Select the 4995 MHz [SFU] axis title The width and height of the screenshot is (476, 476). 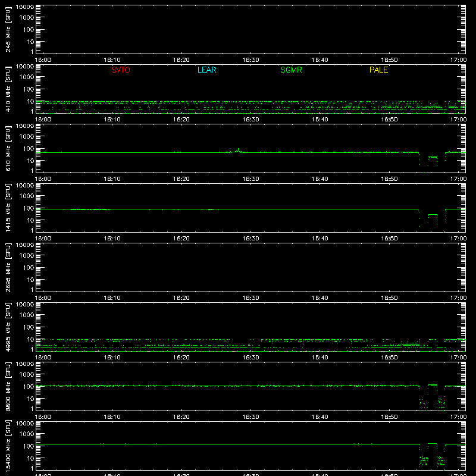(8, 327)
